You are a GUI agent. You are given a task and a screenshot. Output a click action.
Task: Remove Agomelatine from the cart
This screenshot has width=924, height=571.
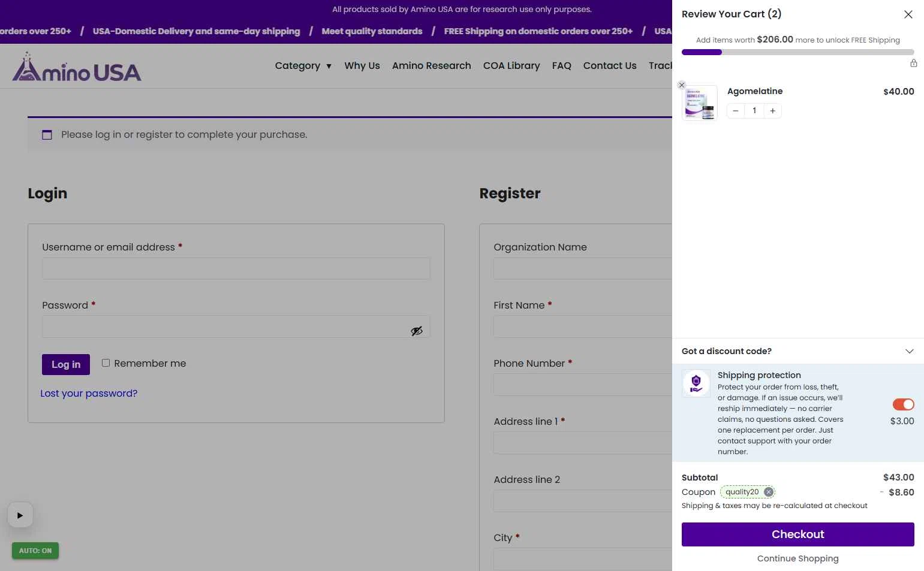[682, 85]
